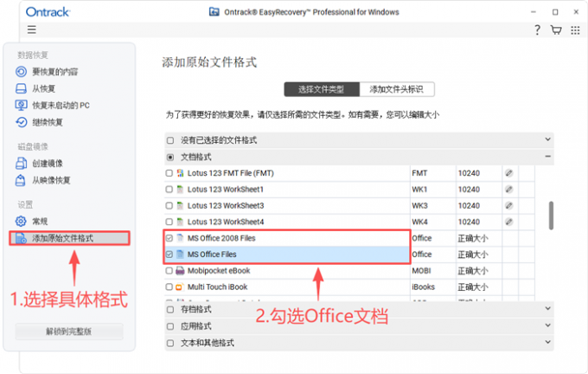This screenshot has height=374, width=588.
Task: Expand 没有已选择的文件格式 section
Action: pyautogui.click(x=547, y=139)
